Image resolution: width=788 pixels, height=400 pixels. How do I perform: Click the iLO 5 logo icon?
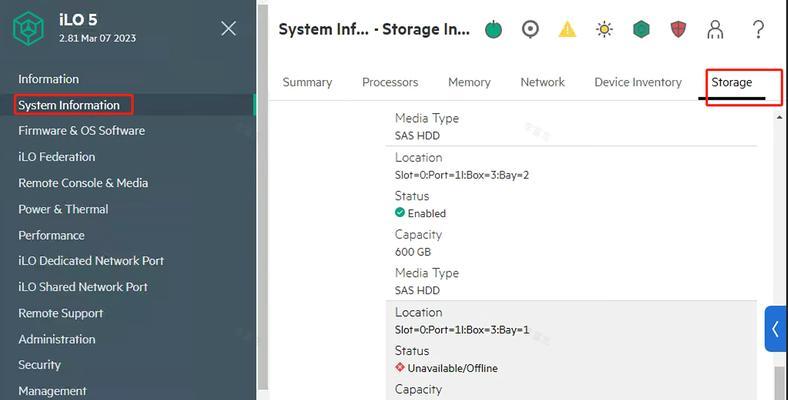29,29
